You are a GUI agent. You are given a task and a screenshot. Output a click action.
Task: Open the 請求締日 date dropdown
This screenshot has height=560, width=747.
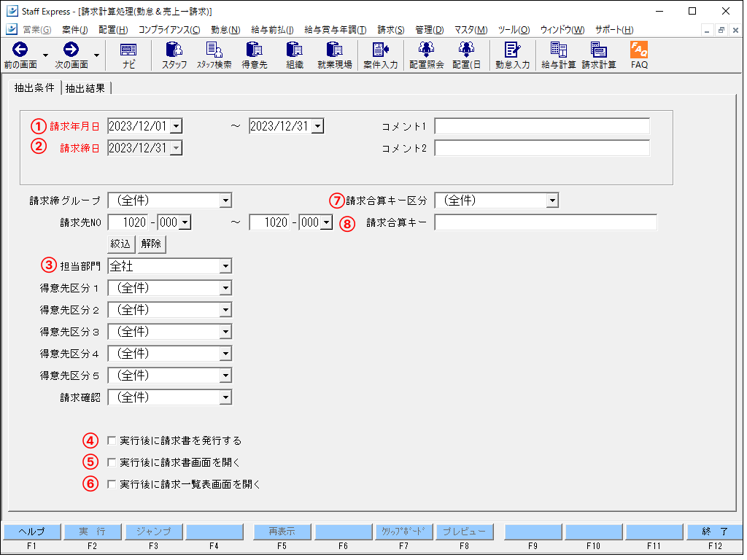coord(177,148)
